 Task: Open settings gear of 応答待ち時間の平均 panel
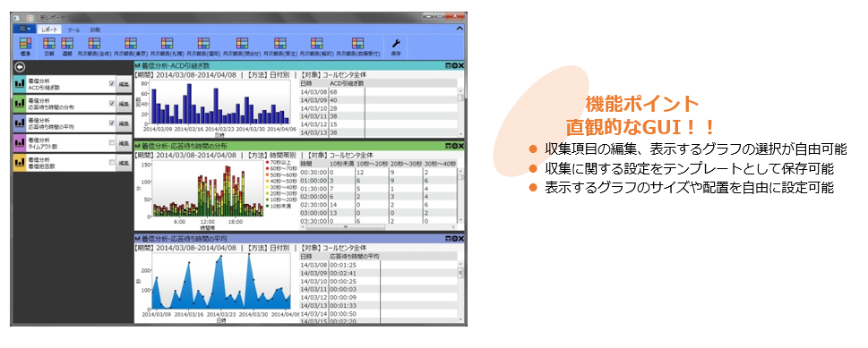point(454,239)
